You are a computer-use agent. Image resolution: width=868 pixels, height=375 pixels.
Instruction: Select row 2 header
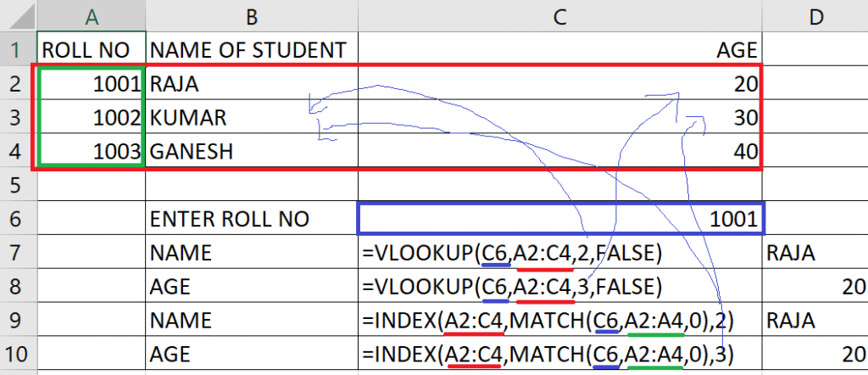click(19, 84)
